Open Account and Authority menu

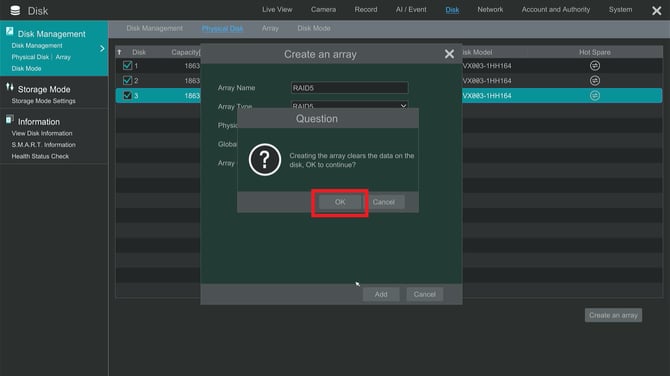click(555, 9)
